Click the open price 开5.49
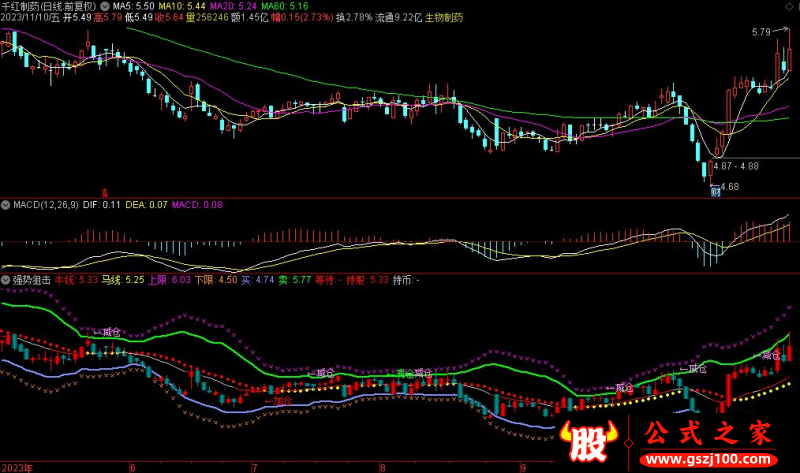The width and height of the screenshot is (800, 473). 77,17
